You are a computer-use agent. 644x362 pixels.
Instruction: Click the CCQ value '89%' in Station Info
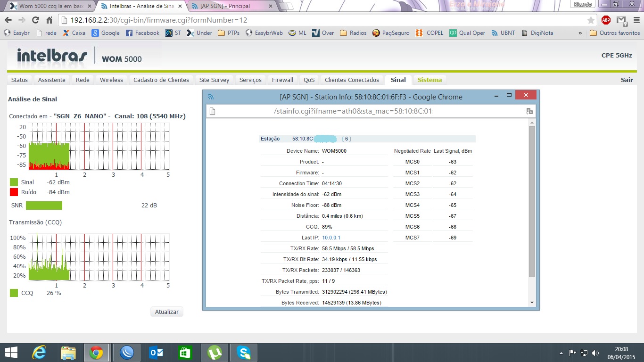click(x=327, y=227)
